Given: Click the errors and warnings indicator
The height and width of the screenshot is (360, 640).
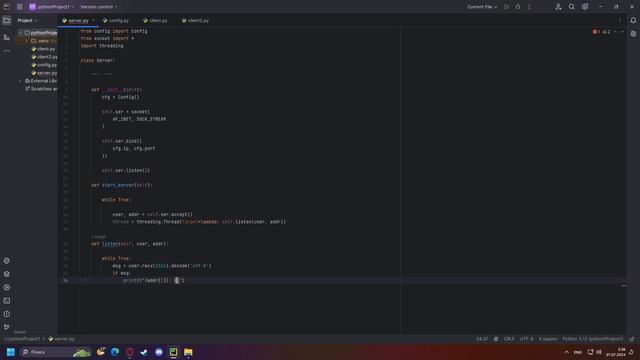Looking at the screenshot, I should click(x=602, y=31).
